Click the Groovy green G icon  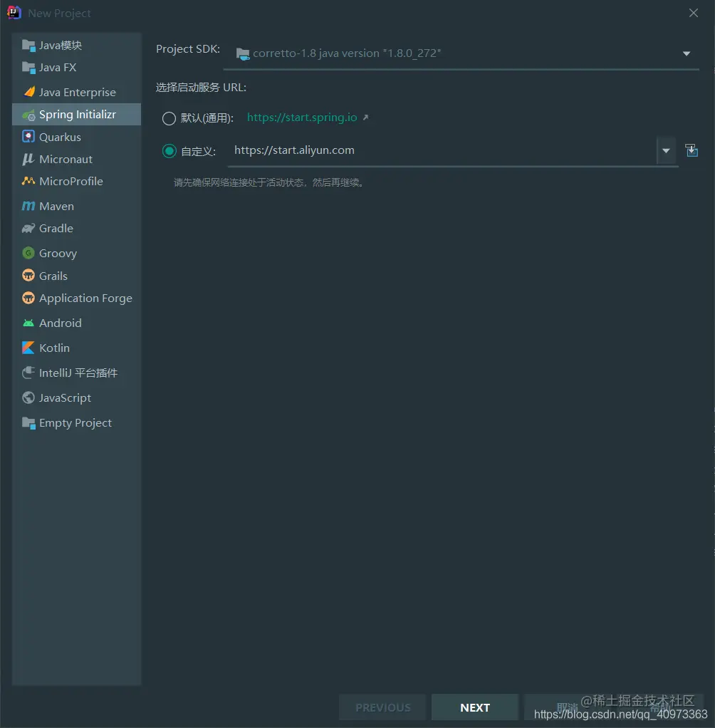click(x=28, y=253)
